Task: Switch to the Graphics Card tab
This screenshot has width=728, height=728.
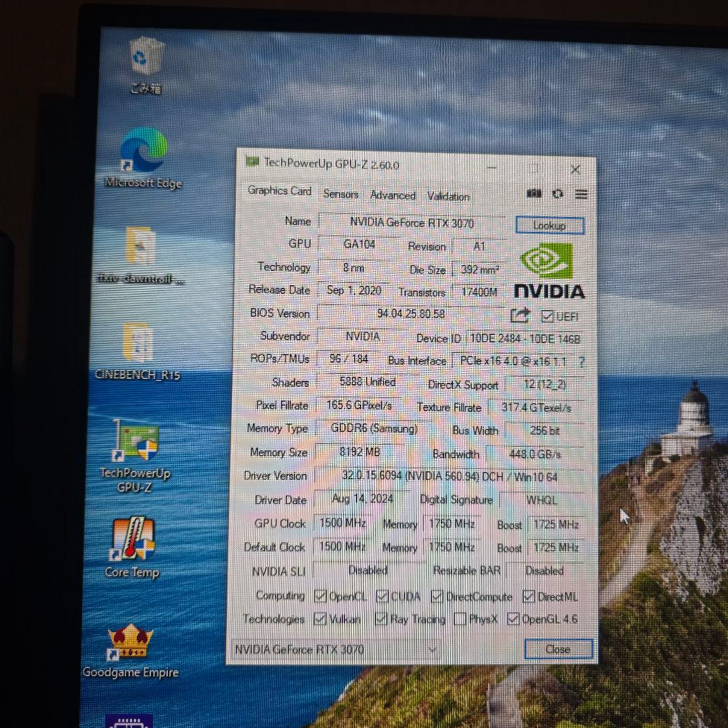Action: tap(280, 190)
